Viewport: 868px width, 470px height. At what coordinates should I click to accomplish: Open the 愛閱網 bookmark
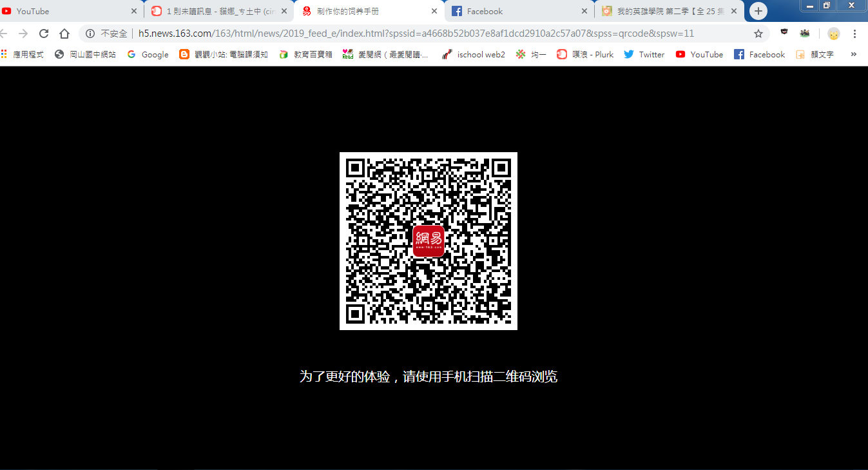pyautogui.click(x=386, y=54)
